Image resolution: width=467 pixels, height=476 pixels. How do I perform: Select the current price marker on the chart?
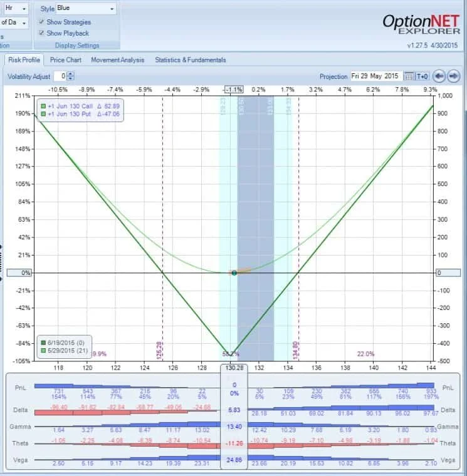[234, 273]
